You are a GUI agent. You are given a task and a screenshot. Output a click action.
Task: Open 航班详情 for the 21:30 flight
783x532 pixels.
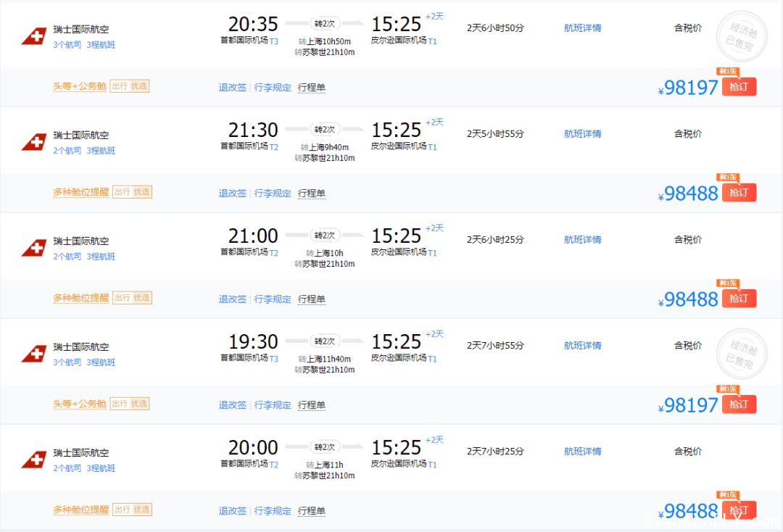click(582, 134)
